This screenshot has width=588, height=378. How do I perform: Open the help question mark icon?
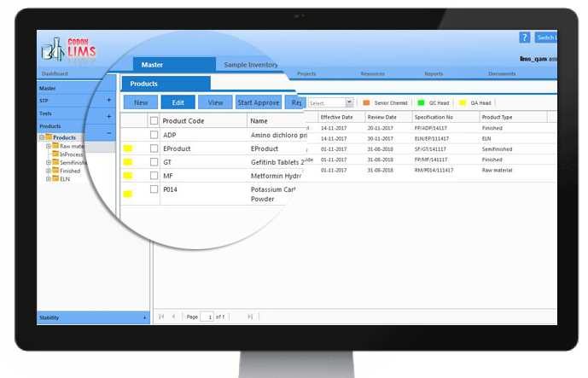tap(524, 38)
